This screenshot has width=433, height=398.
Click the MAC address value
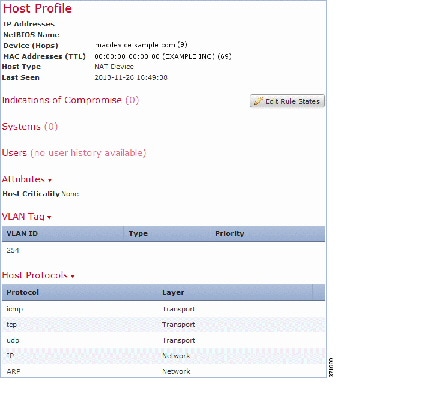(x=163, y=56)
